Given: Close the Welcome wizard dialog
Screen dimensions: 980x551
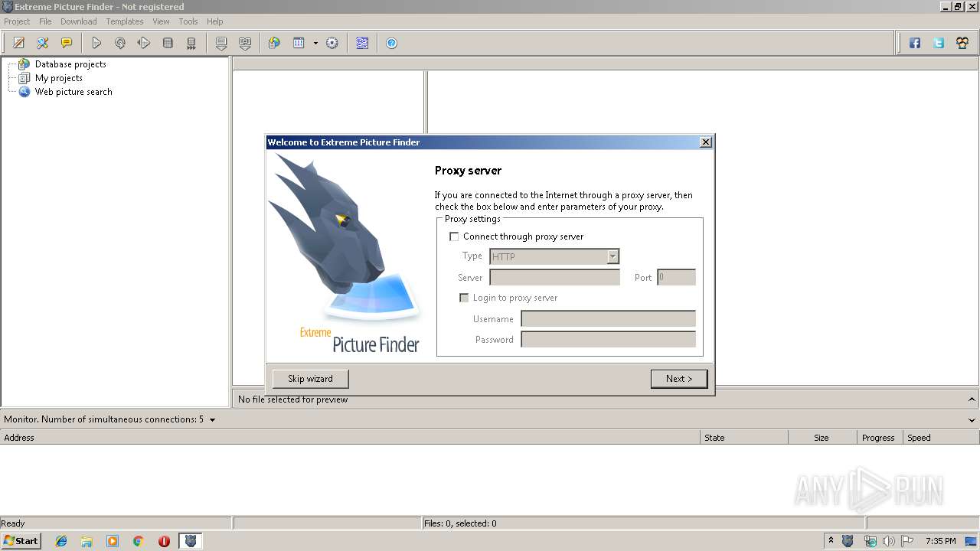Looking at the screenshot, I should pos(706,142).
